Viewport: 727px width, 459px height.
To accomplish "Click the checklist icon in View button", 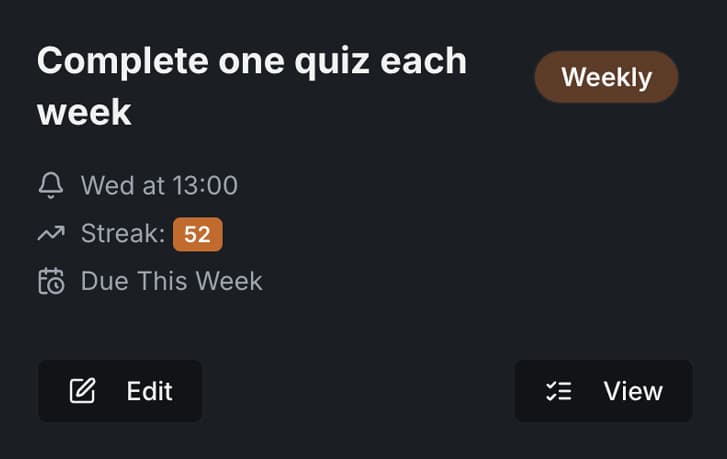I will (x=558, y=391).
